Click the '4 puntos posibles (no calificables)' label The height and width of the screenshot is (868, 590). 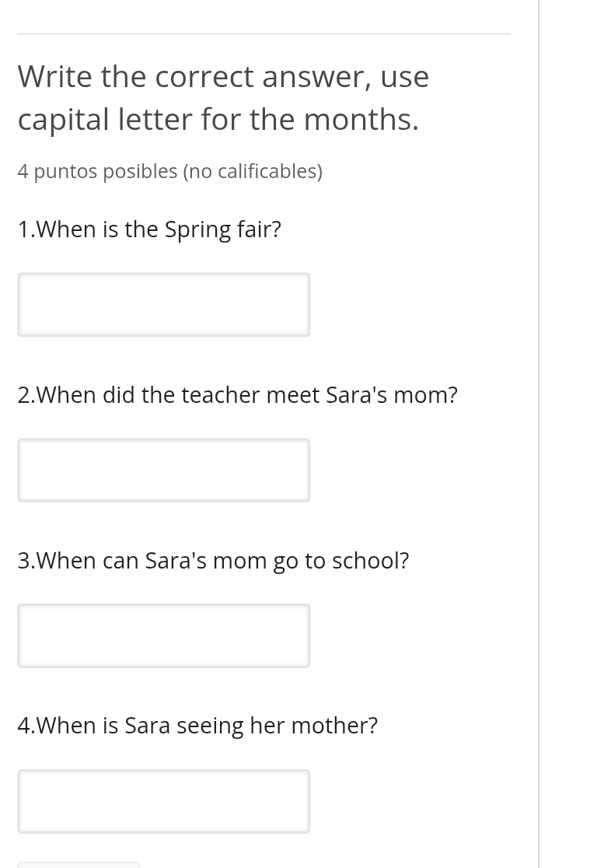(169, 171)
